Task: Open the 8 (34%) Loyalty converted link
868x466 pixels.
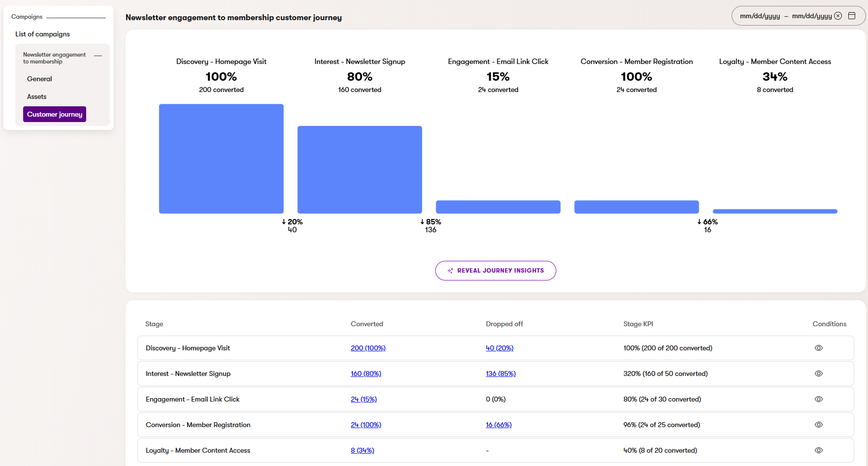Action: point(362,450)
